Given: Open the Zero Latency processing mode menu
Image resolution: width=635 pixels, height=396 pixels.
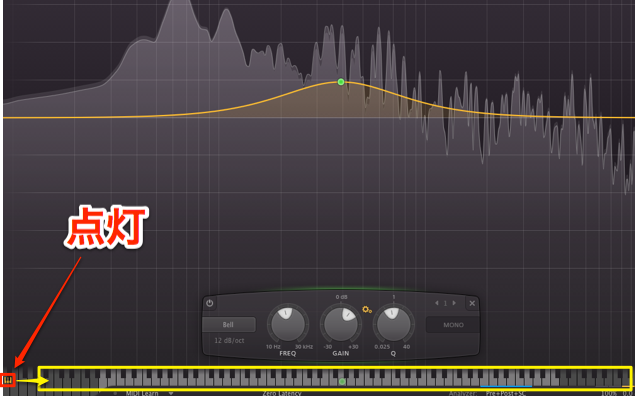Looking at the screenshot, I should click(x=281, y=393).
